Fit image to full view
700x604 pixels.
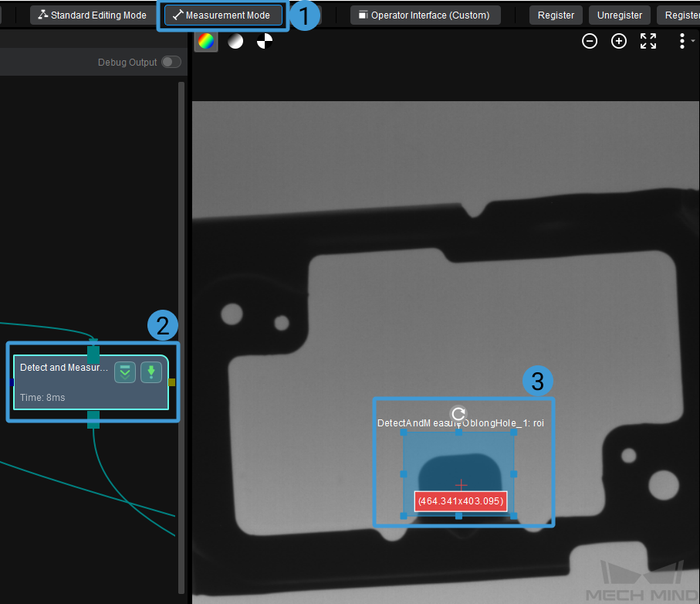[x=648, y=41]
